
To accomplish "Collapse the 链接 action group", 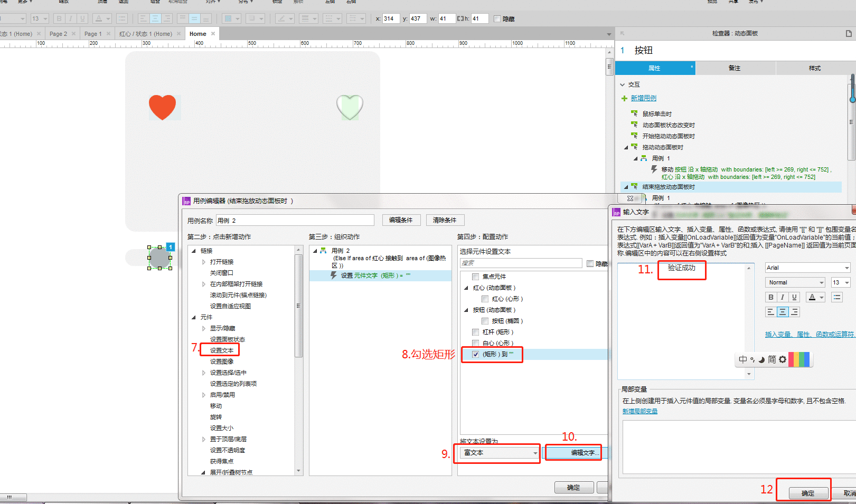I will tap(194, 251).
